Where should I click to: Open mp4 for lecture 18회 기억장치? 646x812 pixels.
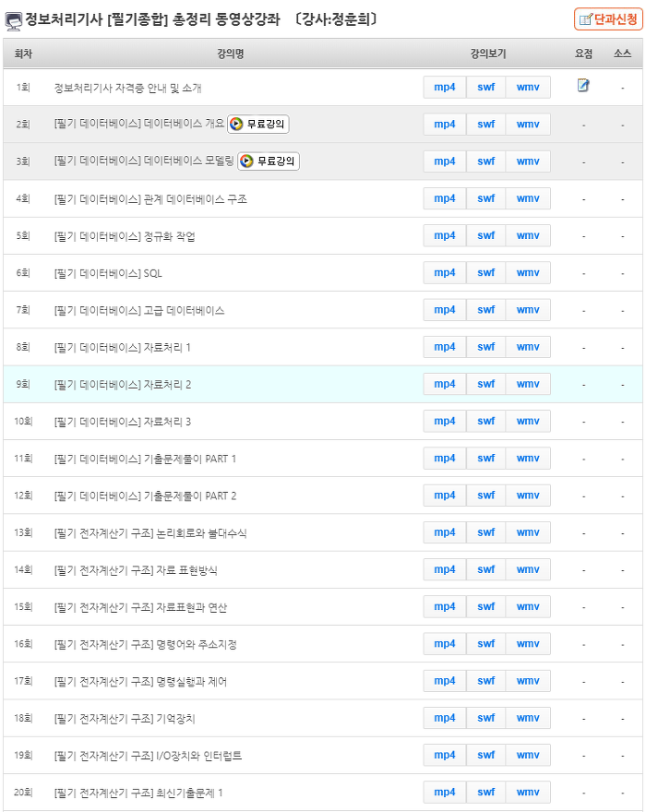[x=445, y=718]
